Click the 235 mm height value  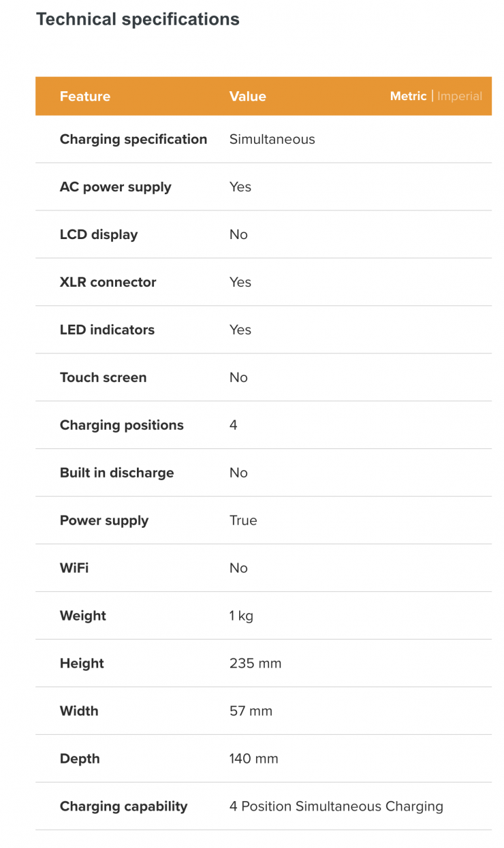[255, 663]
